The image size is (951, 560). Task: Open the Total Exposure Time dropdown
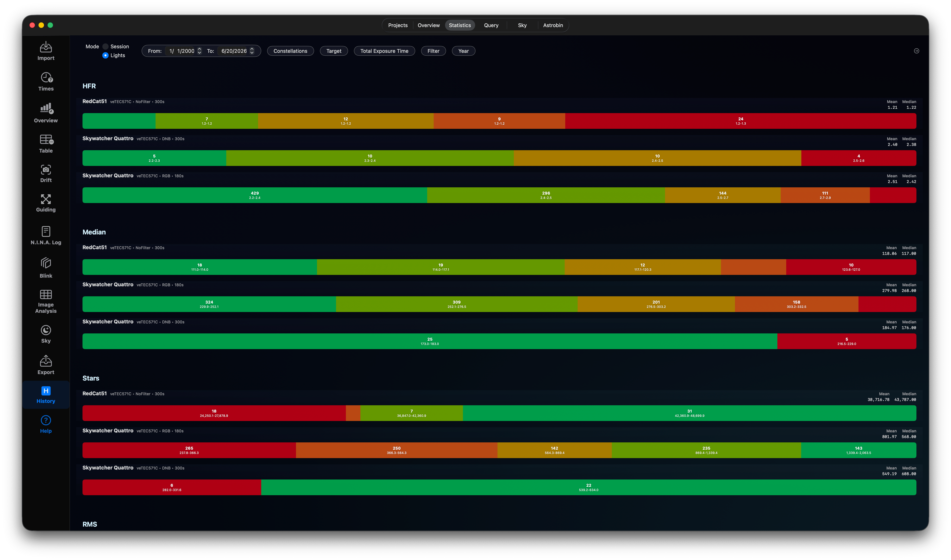click(x=384, y=51)
